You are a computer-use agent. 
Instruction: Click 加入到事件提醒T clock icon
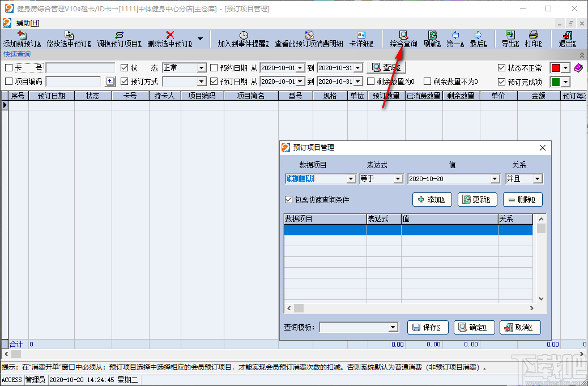tap(244, 35)
